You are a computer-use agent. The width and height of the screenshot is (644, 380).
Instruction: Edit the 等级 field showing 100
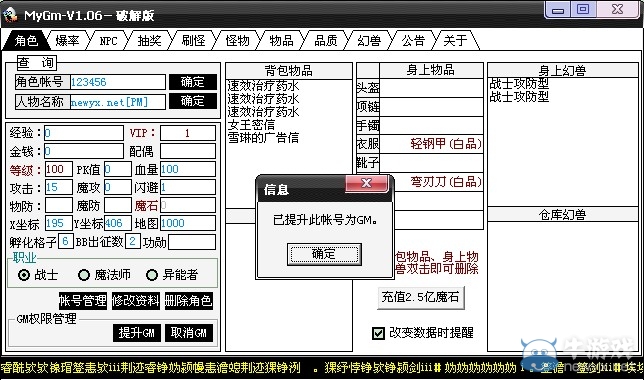(59, 169)
